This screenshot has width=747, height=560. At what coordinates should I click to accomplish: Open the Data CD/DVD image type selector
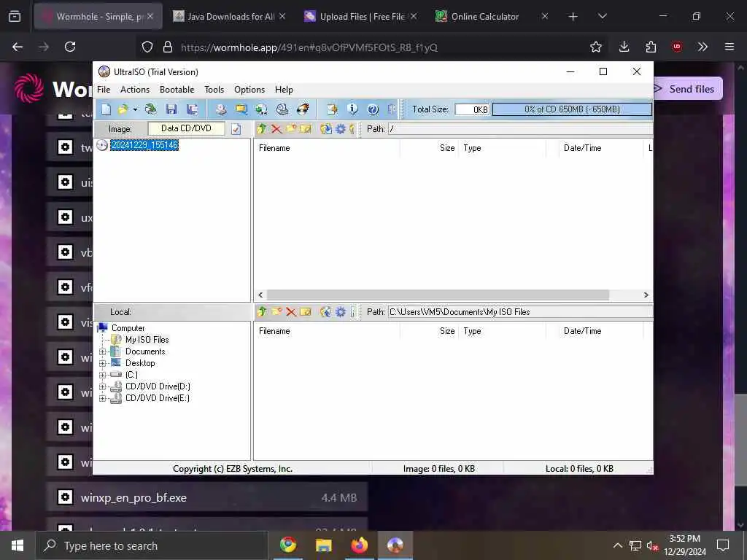click(x=186, y=128)
